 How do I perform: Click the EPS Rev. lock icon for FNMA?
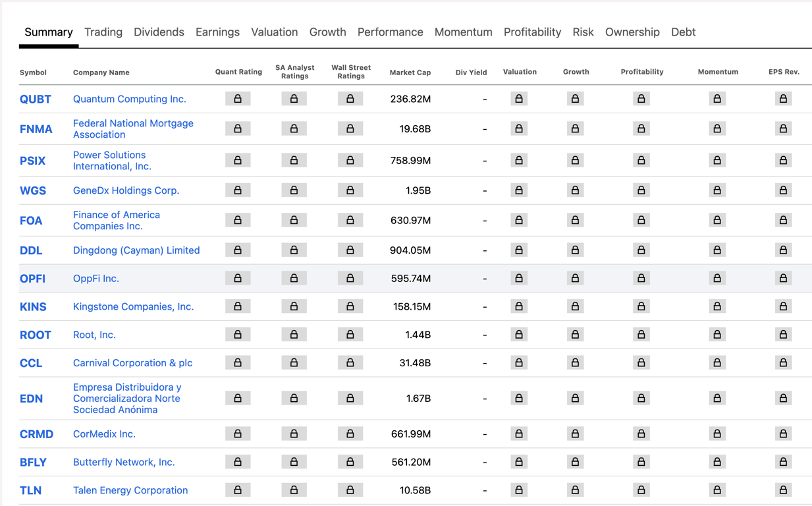tap(783, 128)
